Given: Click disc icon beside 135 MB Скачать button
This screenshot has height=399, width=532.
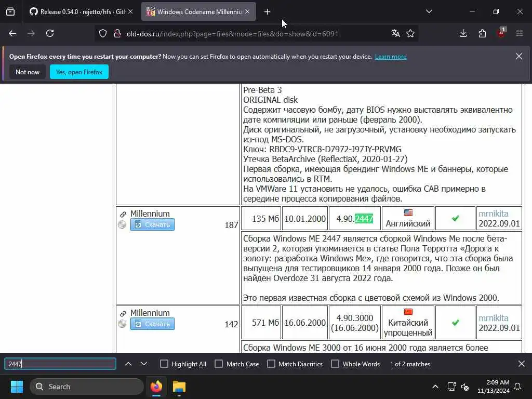Looking at the screenshot, I should coord(122,224).
